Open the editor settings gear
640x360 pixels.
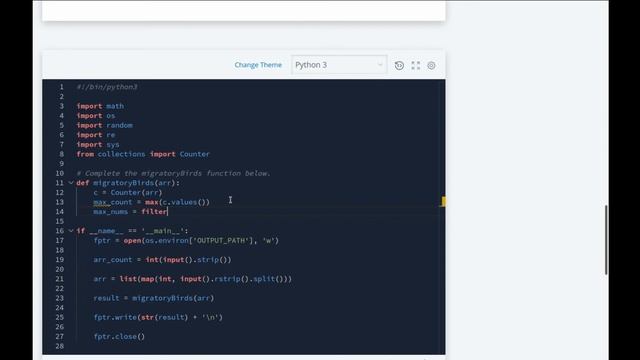[431, 65]
